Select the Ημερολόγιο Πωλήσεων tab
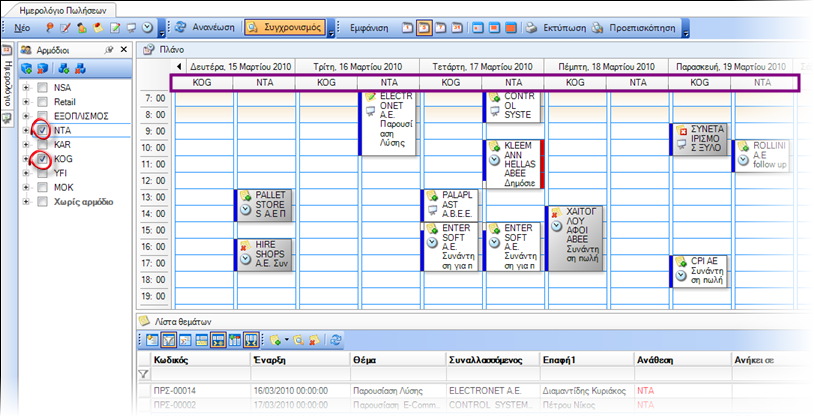Screen dimensions: 814x417 [x=60, y=10]
